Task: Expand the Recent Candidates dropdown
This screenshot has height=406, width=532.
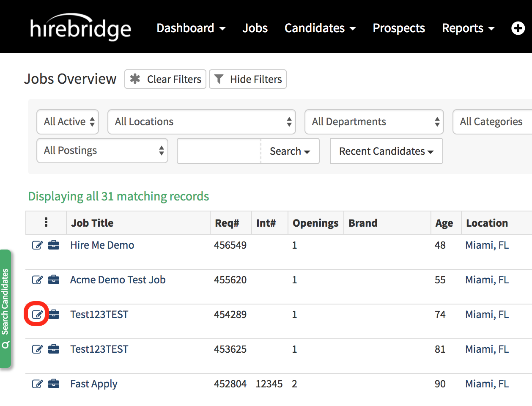Action: (386, 151)
